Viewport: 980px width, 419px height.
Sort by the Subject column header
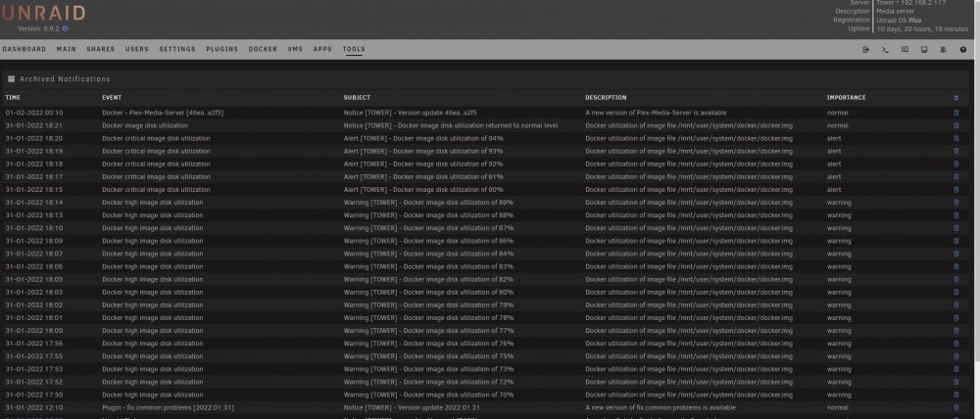pos(357,98)
